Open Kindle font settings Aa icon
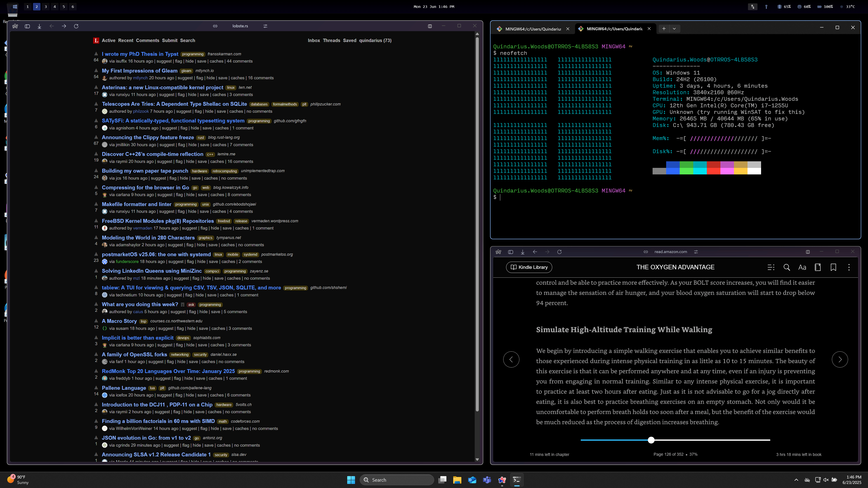This screenshot has width=868, height=488. click(802, 267)
